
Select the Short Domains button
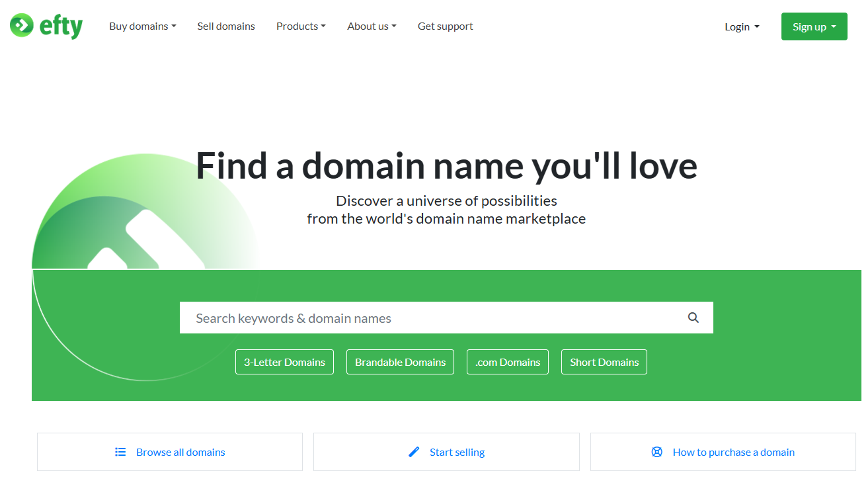pos(604,362)
